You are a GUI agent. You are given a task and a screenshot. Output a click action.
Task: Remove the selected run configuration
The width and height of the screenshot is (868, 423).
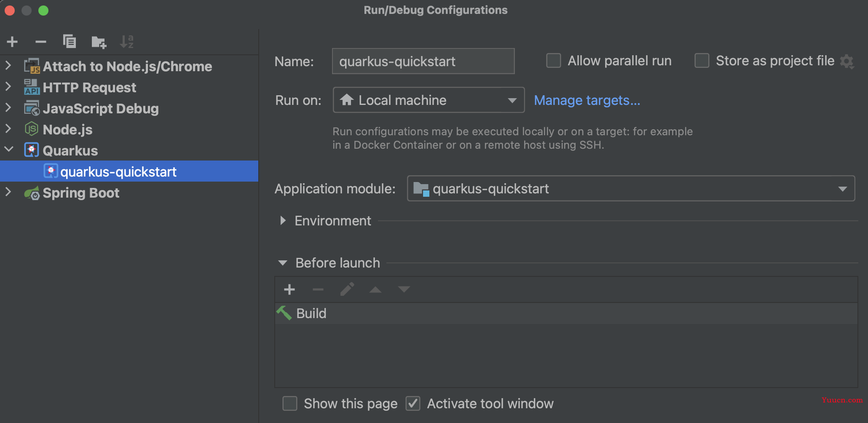tap(41, 42)
